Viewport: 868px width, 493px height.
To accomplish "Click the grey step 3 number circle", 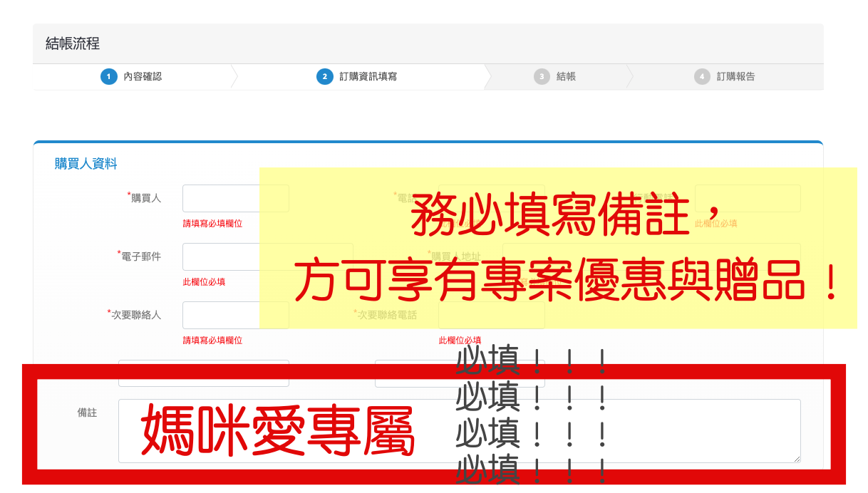I will tap(542, 77).
